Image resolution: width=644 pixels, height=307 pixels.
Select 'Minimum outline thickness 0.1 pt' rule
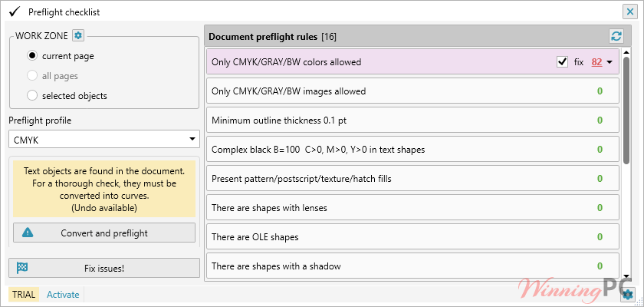tap(412, 120)
